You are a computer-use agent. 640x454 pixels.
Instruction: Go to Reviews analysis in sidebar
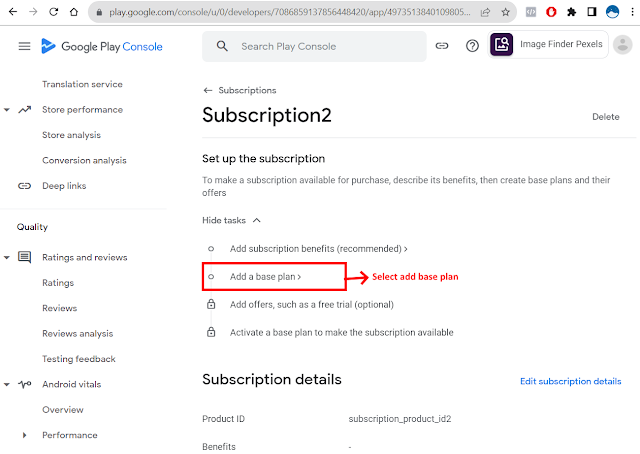pos(77,333)
